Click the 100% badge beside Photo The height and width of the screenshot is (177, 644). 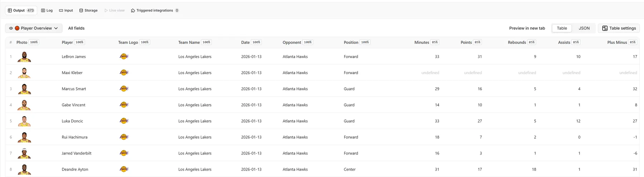(x=34, y=42)
